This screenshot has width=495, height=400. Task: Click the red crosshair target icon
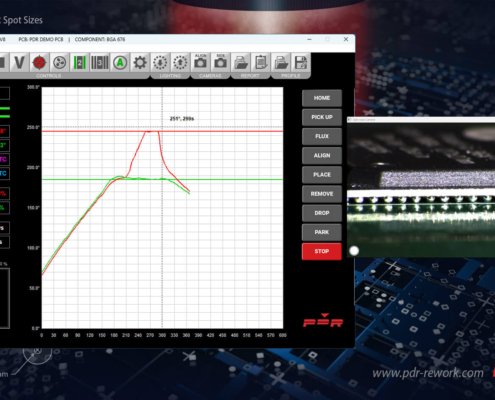39,62
